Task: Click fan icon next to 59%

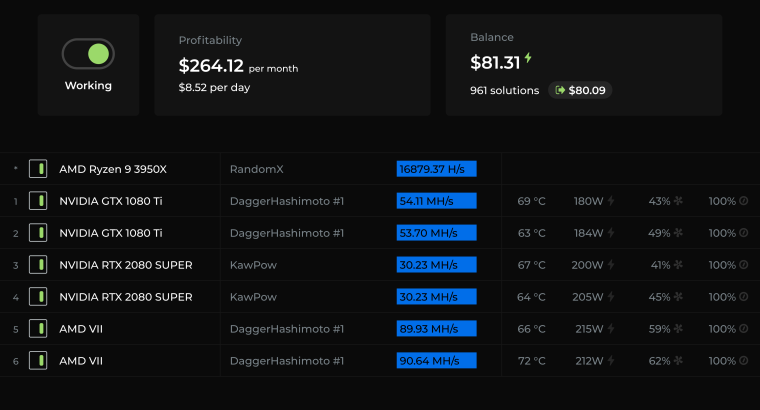Action: 678,329
